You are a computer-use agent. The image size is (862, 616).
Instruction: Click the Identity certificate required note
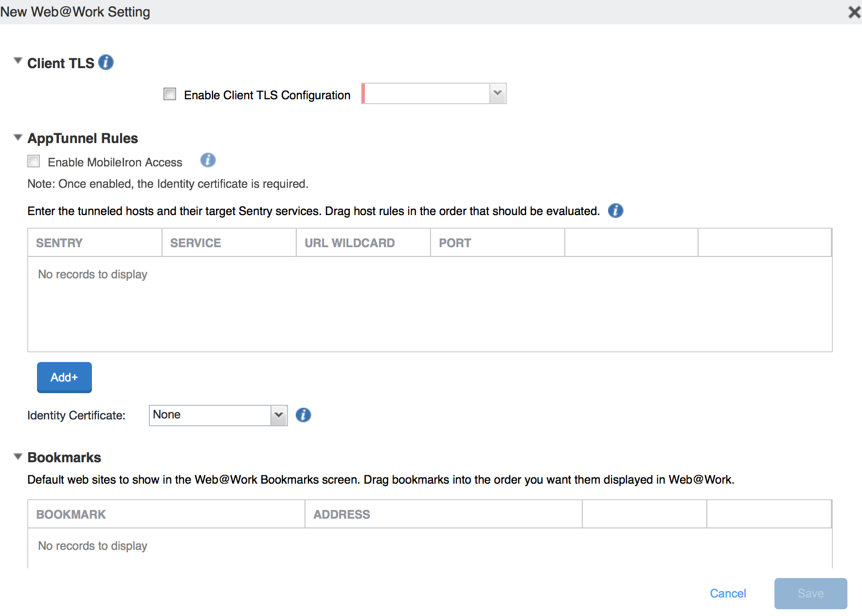168,184
